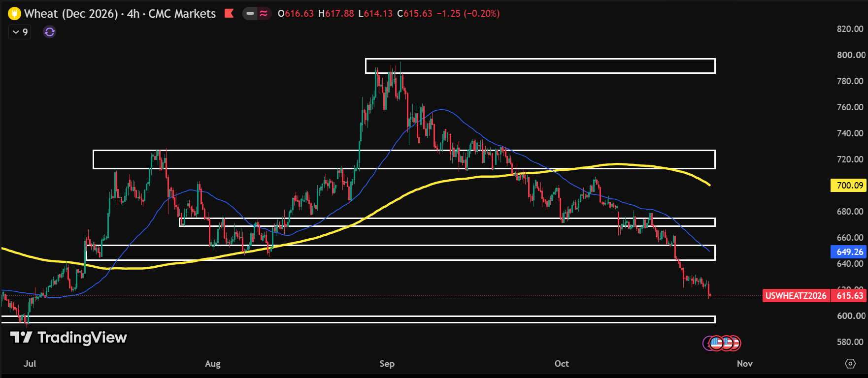Open the purple replay sync icon
This screenshot has width=868, height=378.
coord(50,32)
